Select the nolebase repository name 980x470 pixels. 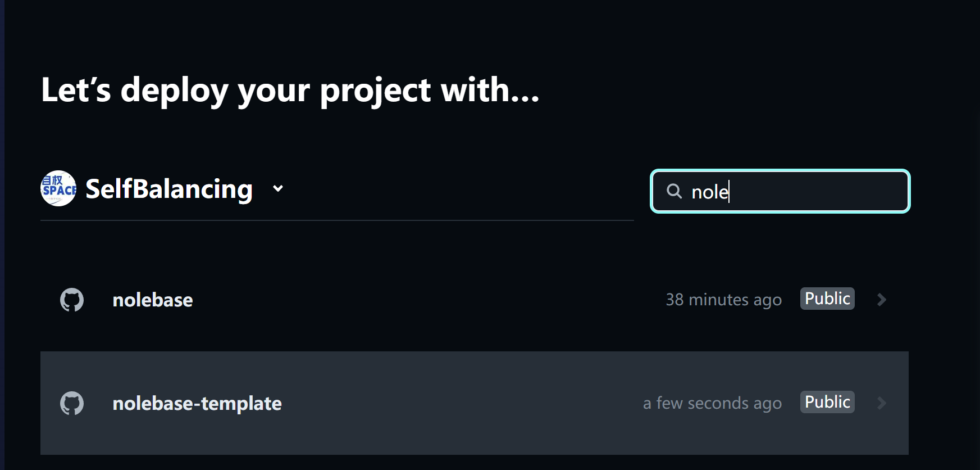[x=153, y=300]
